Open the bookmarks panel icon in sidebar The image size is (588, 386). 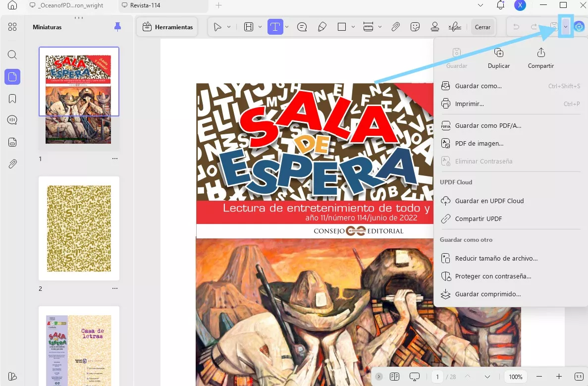pos(12,99)
